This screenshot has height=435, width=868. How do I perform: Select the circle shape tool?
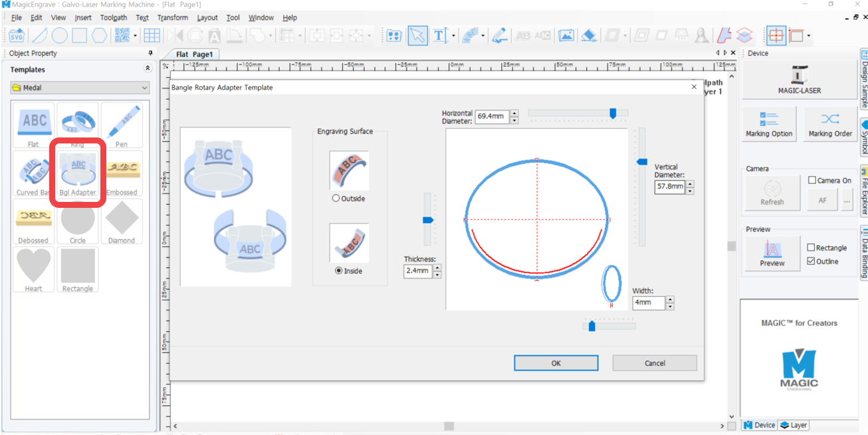(x=59, y=35)
